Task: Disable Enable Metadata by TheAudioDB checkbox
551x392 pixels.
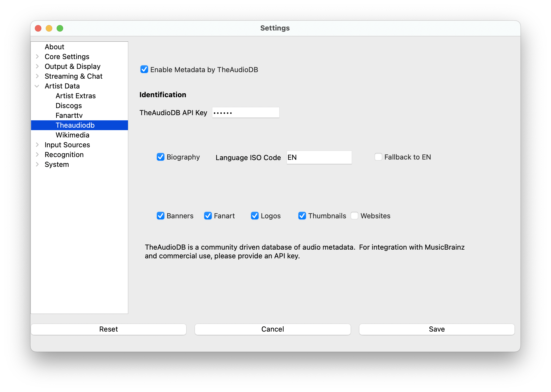Action: click(144, 69)
